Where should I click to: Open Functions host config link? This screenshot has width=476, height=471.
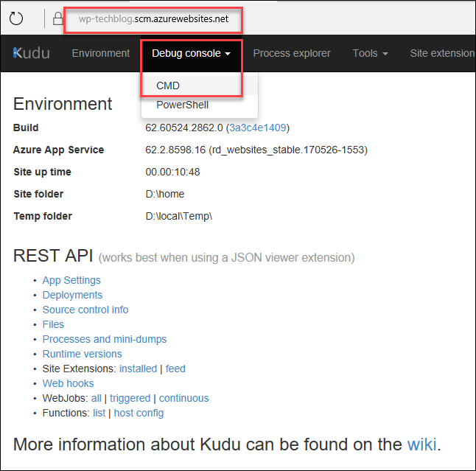coord(139,413)
